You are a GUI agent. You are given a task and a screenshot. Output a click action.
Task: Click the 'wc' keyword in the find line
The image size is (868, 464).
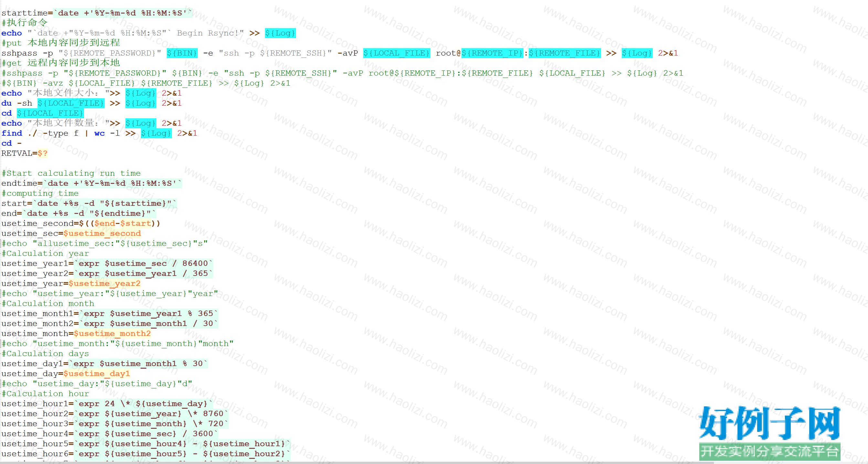click(x=100, y=133)
